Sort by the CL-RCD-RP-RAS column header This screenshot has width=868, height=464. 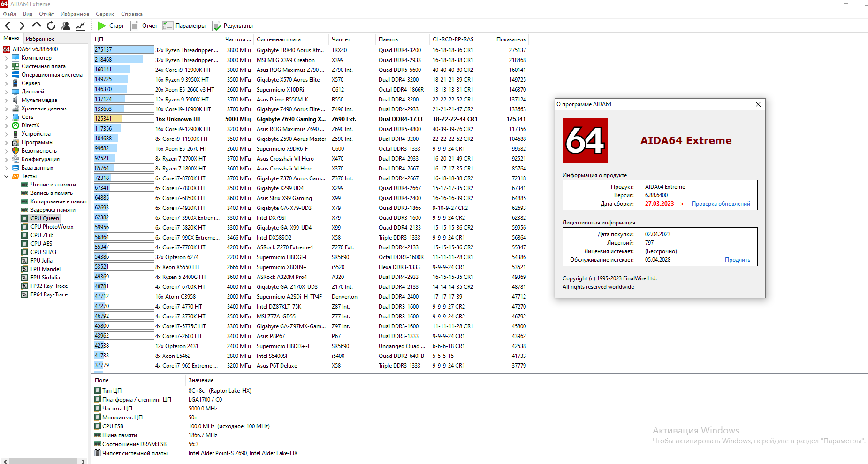tap(457, 39)
